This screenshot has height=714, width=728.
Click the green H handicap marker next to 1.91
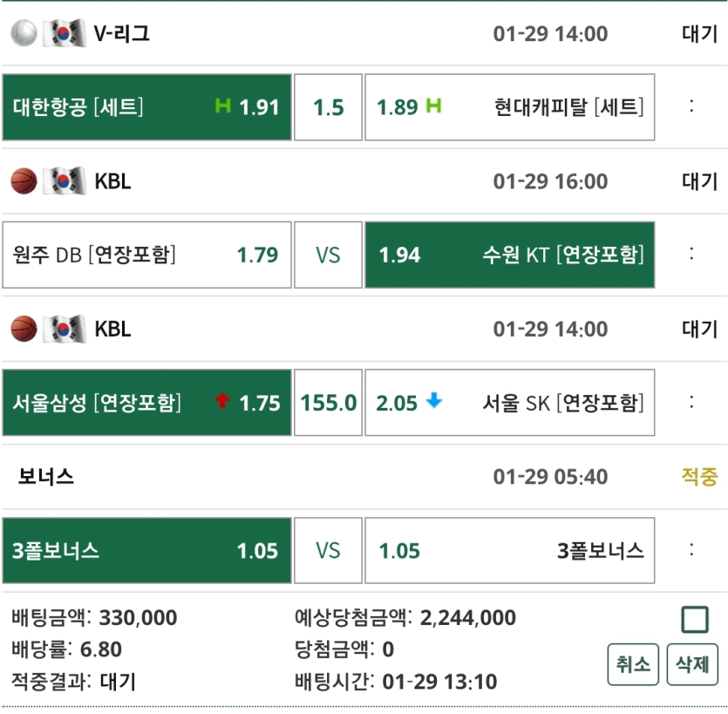222,106
